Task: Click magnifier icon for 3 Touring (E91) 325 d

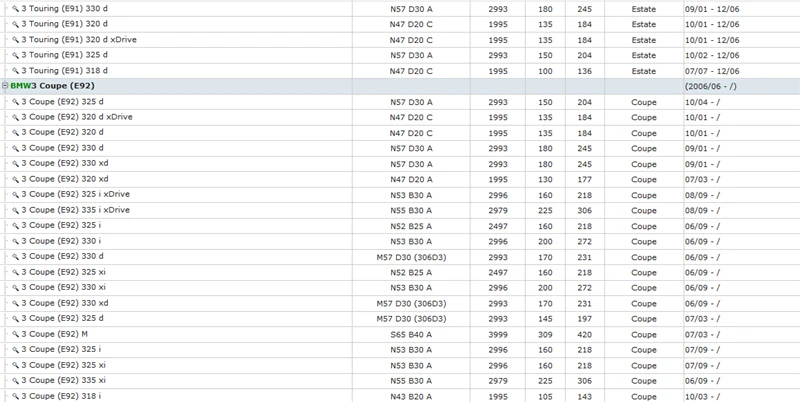Action: pos(15,55)
